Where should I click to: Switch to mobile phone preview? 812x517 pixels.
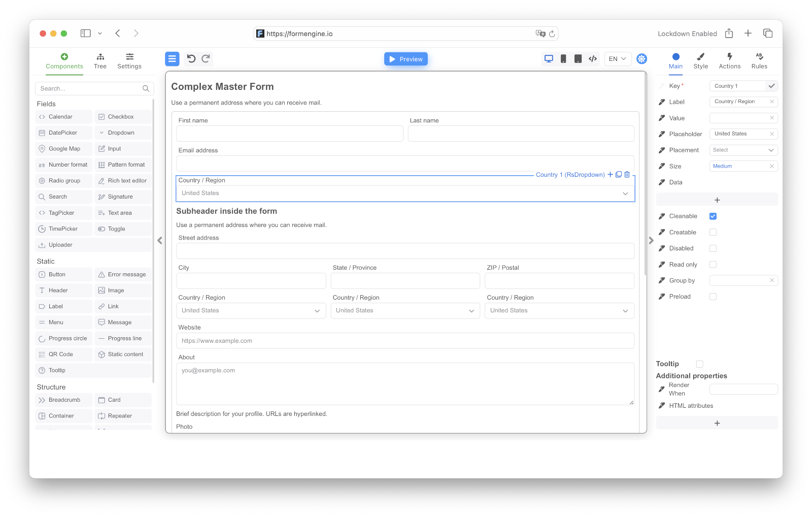tap(563, 58)
